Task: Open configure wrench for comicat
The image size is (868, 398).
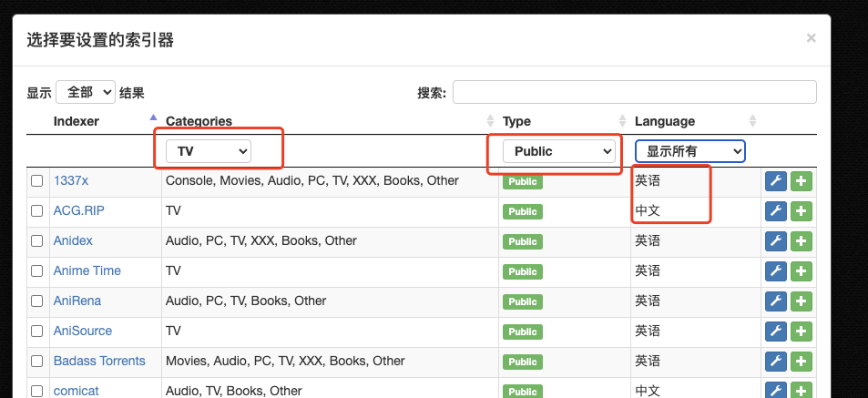Action: pos(776,390)
